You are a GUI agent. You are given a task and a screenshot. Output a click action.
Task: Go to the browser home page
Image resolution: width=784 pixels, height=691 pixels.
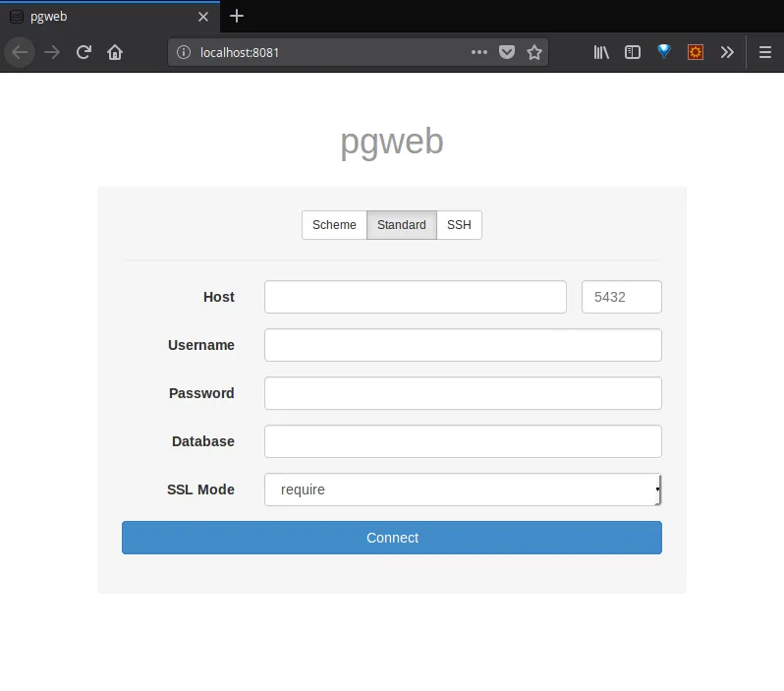pos(115,52)
